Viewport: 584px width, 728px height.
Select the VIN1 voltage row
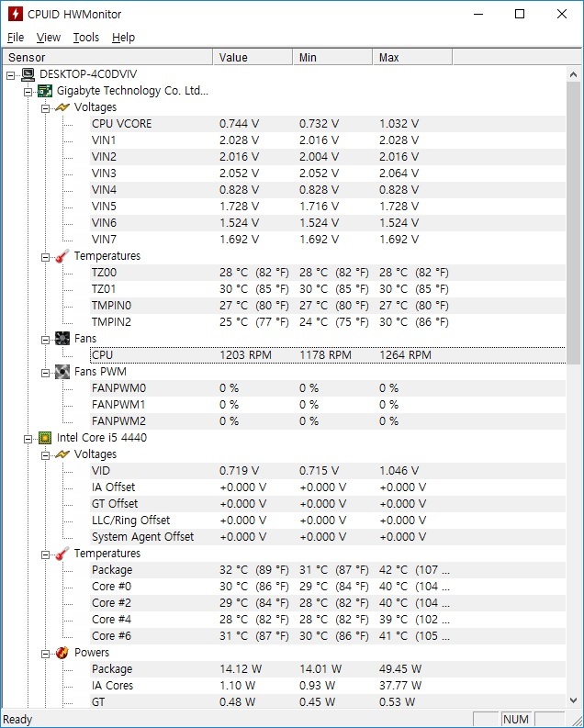tap(328, 140)
